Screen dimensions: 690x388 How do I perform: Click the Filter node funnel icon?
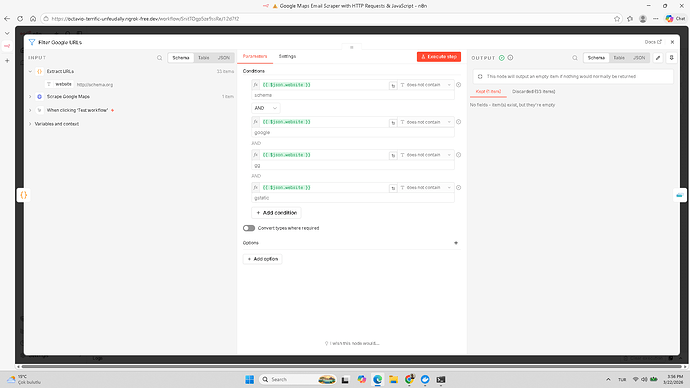[x=32, y=42]
